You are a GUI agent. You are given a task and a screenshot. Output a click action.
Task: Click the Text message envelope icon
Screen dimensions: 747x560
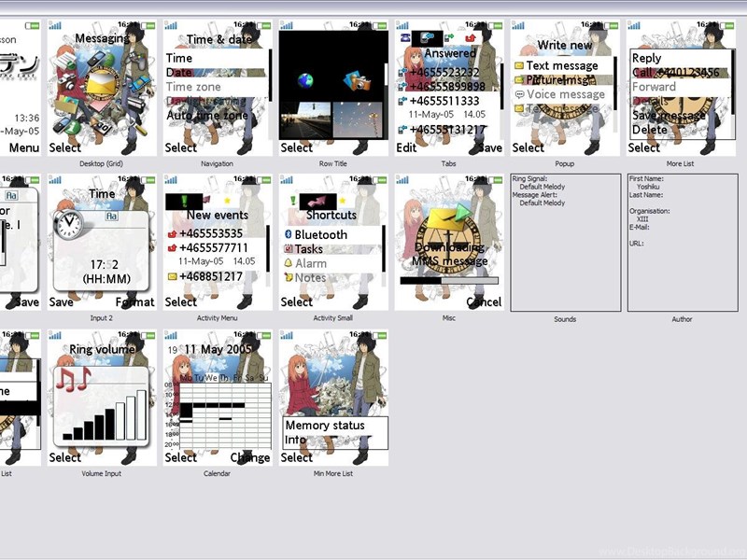point(518,66)
